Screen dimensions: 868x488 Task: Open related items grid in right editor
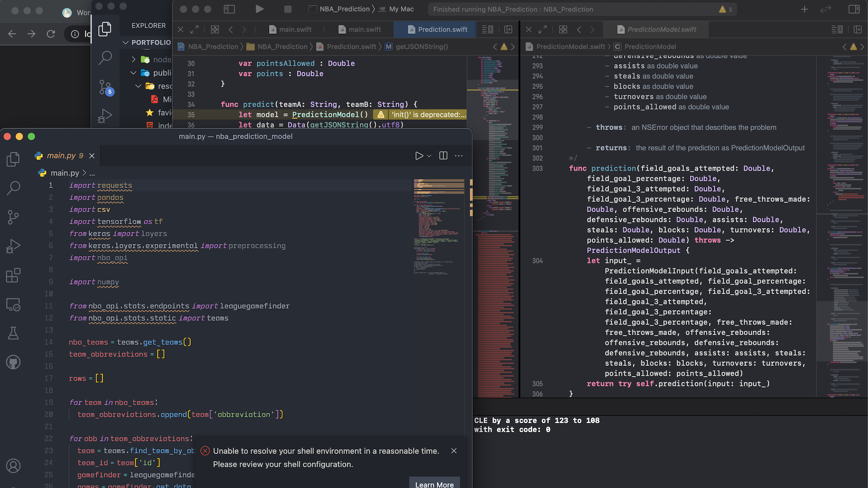point(563,29)
